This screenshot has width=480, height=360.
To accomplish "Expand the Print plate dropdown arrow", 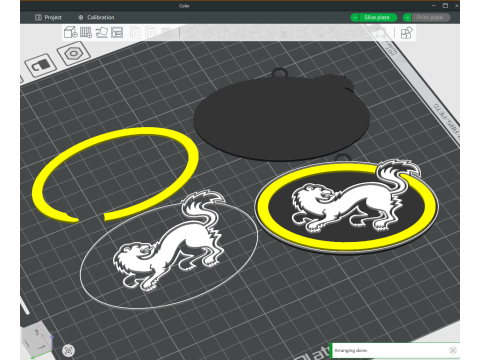I will [x=407, y=17].
